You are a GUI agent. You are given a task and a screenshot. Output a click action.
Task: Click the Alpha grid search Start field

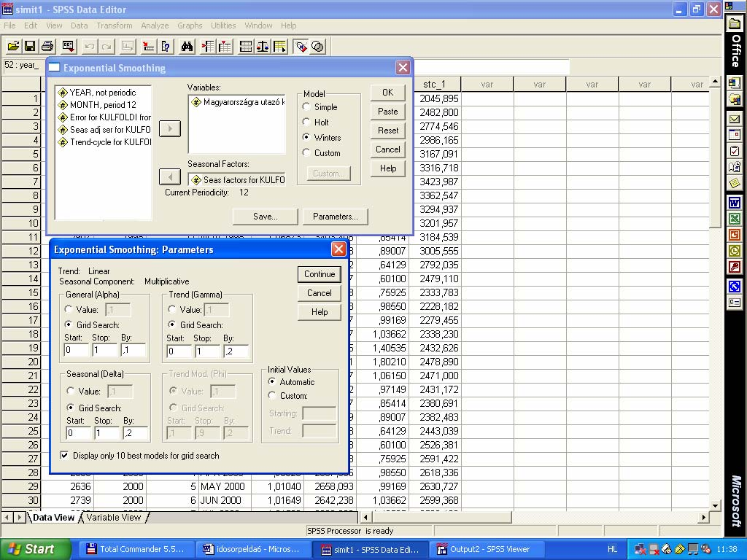coord(76,350)
